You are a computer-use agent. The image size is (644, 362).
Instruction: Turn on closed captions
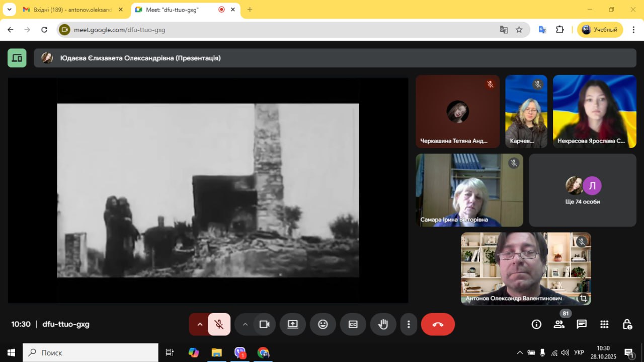(x=353, y=324)
